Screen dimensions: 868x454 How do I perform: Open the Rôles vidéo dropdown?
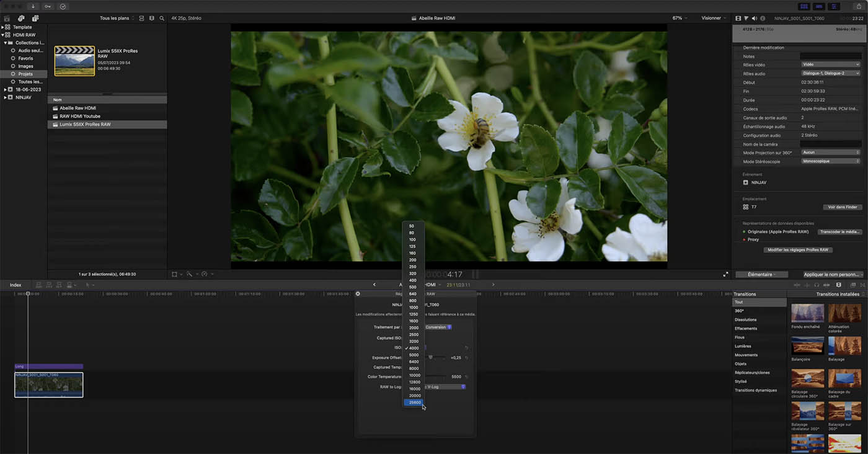[x=831, y=65]
